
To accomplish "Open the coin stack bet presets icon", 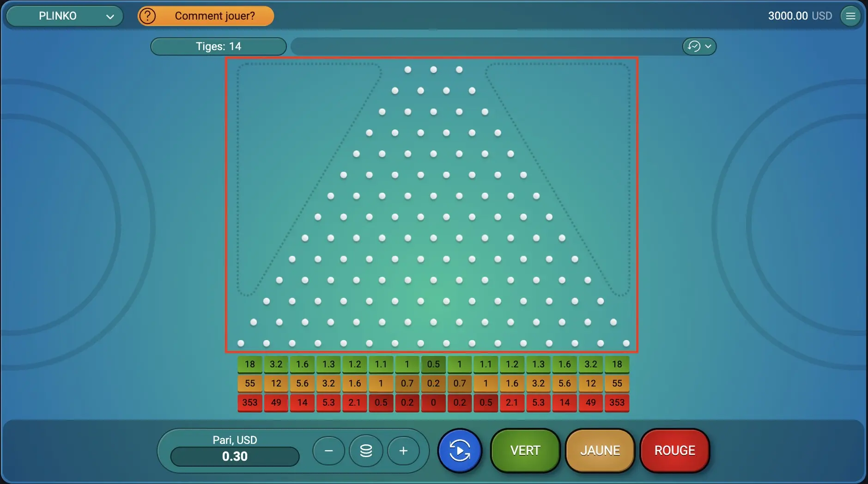I will (366, 450).
